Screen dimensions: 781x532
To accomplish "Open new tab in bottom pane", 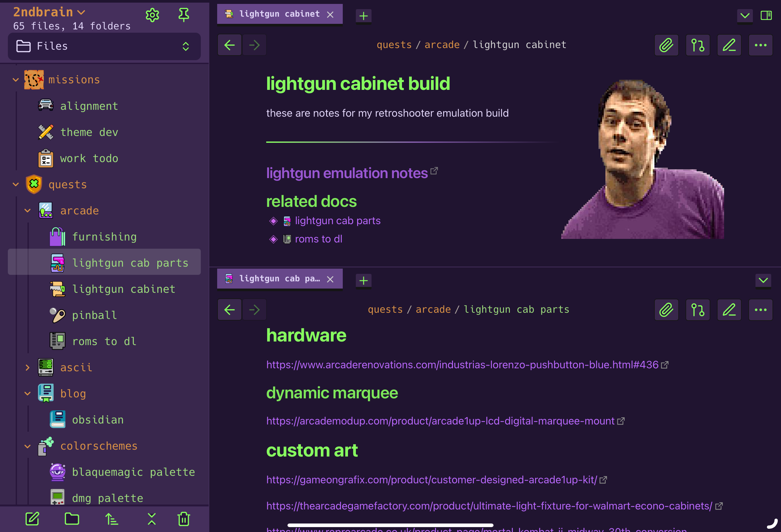I will [x=363, y=280].
